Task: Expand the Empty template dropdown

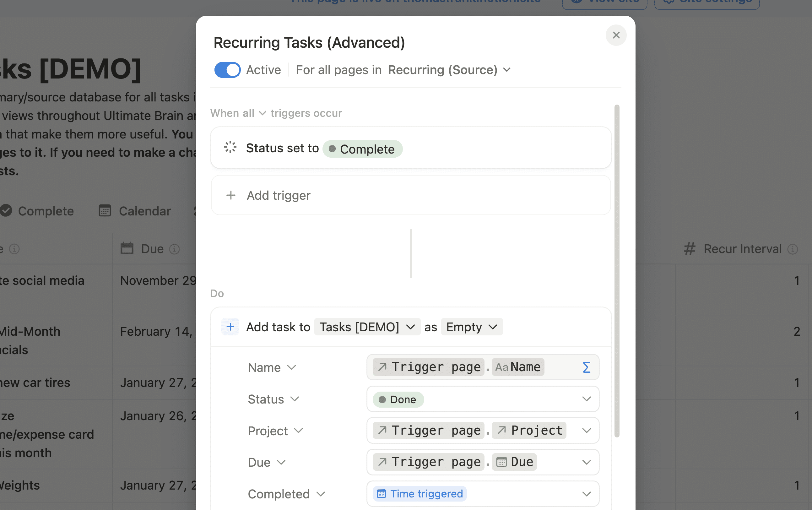Action: coord(472,327)
